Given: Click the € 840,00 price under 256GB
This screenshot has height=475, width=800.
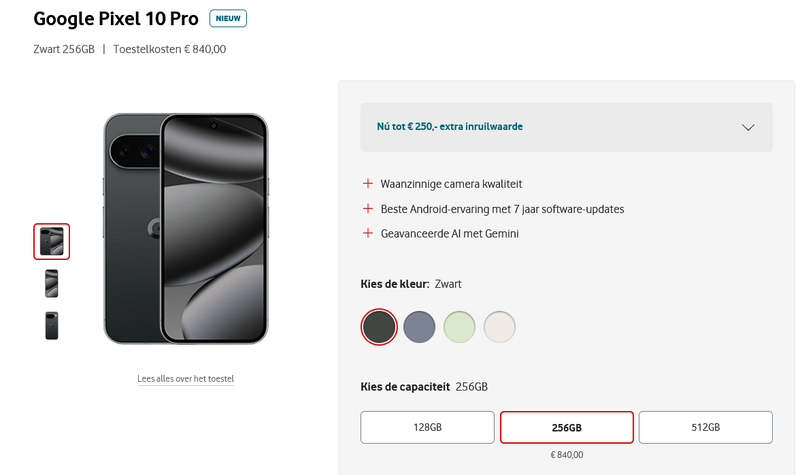Looking at the screenshot, I should [566, 455].
